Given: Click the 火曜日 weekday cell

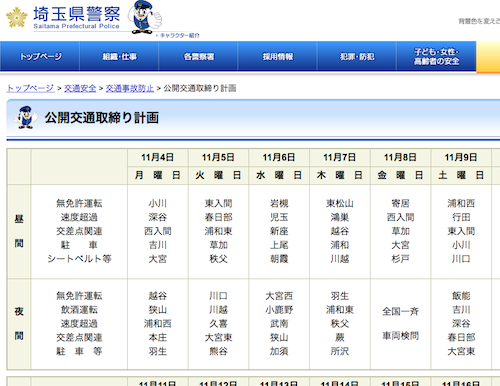Looking at the screenshot, I should (218, 175).
